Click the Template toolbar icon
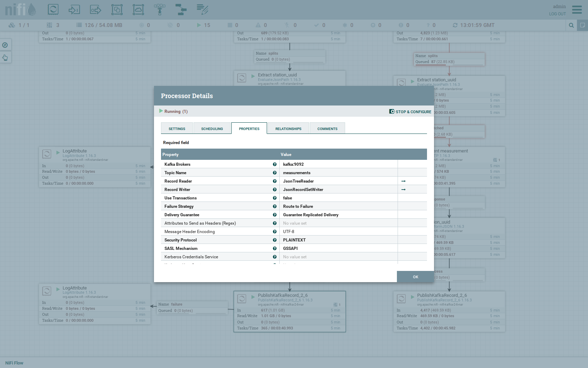Viewport: 588px width, 368px height. click(181, 9)
